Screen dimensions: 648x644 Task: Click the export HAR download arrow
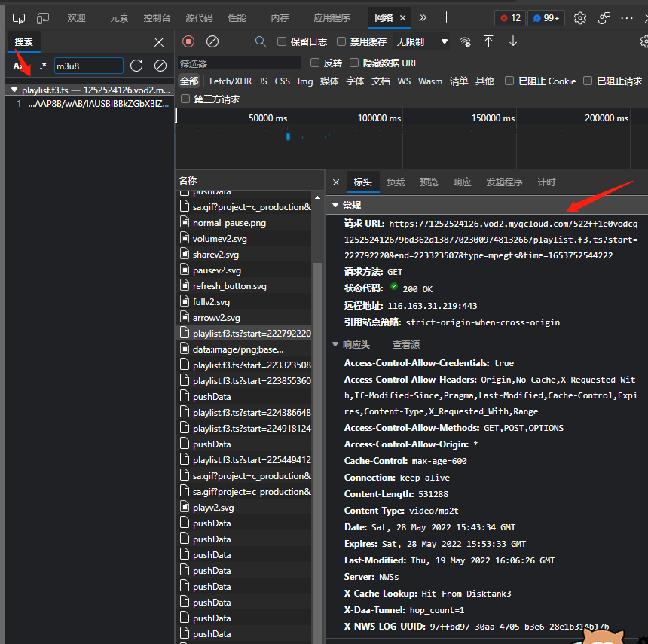513,41
